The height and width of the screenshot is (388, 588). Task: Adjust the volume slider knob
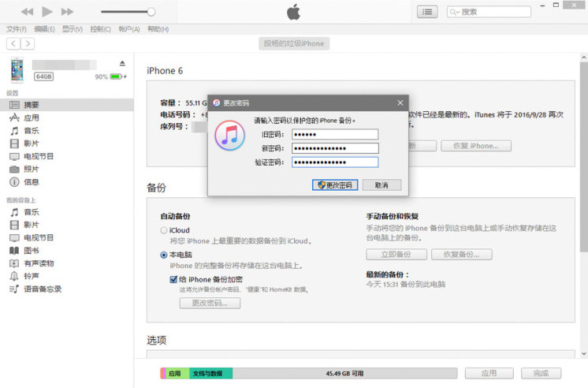coord(151,12)
